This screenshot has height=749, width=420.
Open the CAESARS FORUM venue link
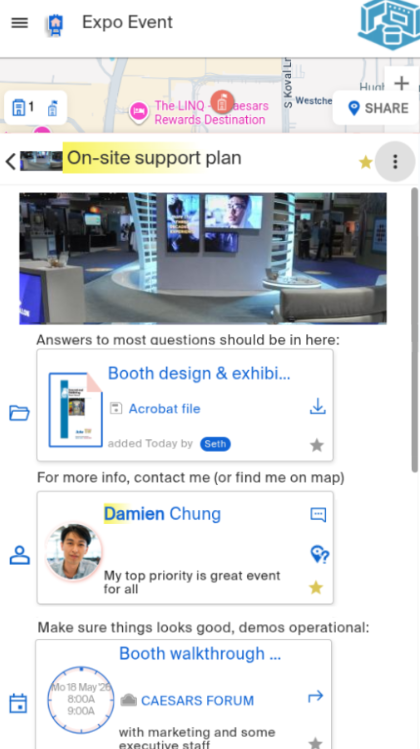tap(197, 701)
